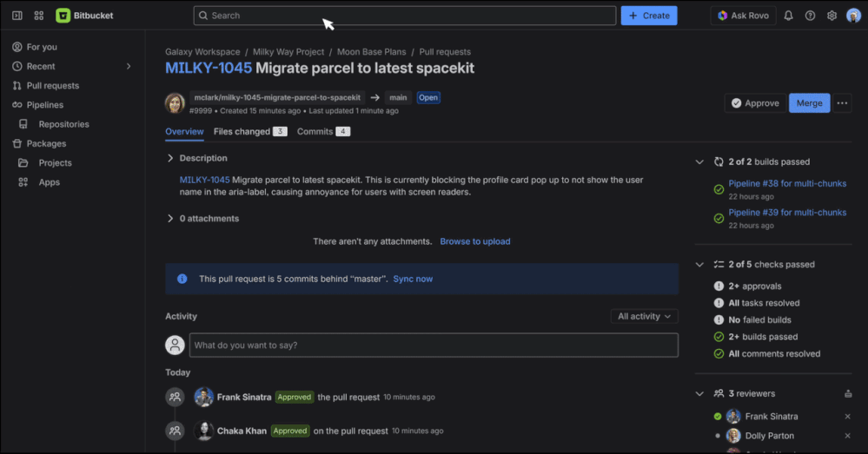Open the app switcher grid icon

click(x=39, y=16)
